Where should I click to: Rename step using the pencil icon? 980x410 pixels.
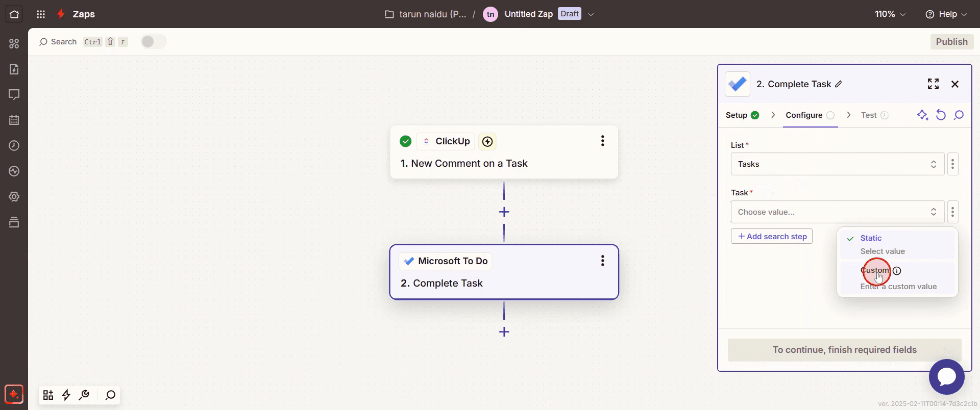839,85
